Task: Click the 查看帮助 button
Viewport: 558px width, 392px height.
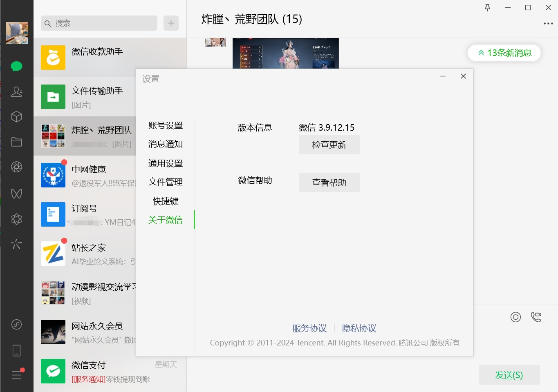Action: click(329, 183)
